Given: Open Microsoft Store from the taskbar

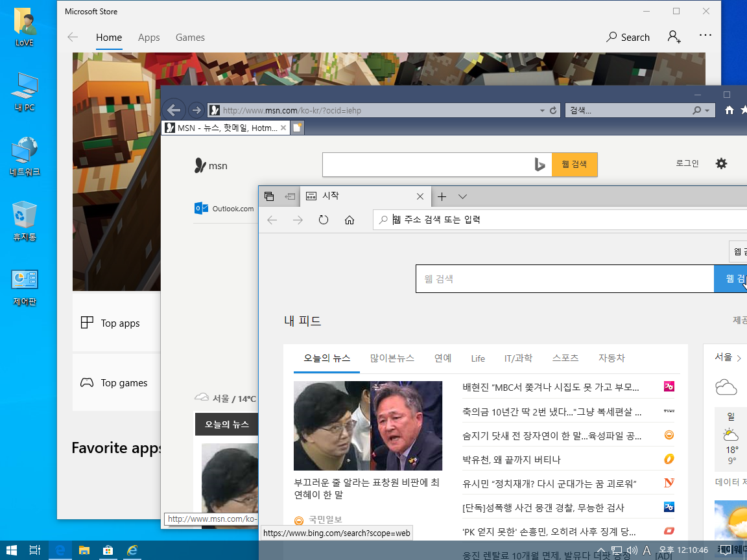Looking at the screenshot, I should (108, 550).
